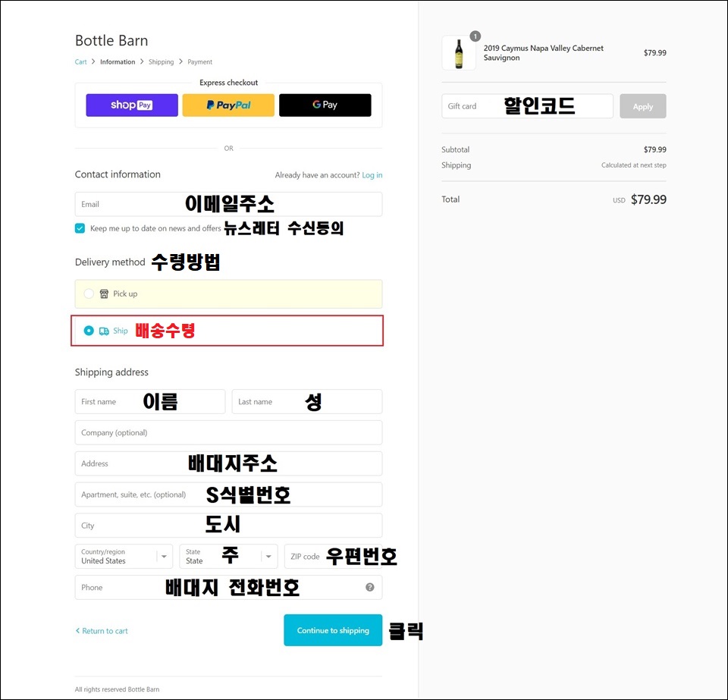Go to the Shipping breadcrumb step
The image size is (728, 700).
[x=161, y=61]
